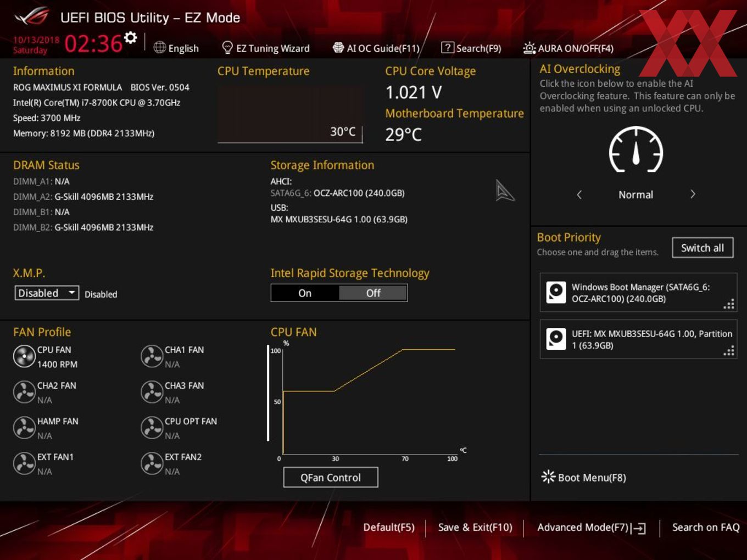Click the settings gear next to the clock
Screen dimensions: 747x560
tap(130, 38)
